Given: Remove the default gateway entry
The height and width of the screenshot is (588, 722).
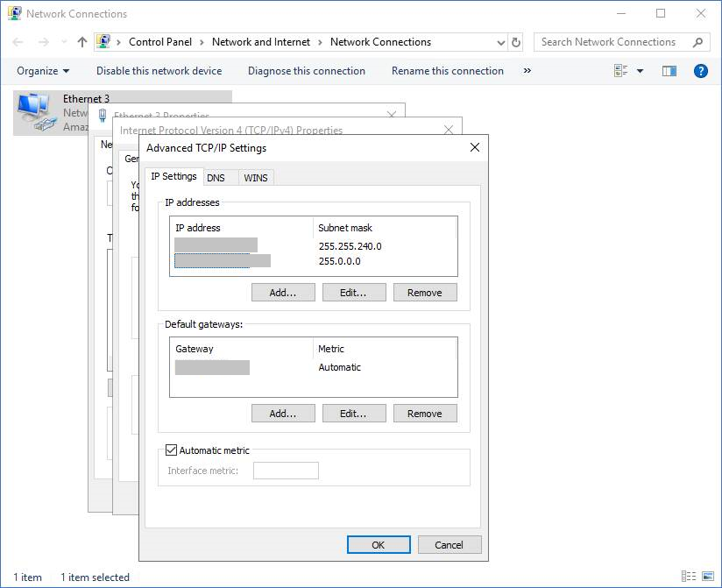Looking at the screenshot, I should (x=425, y=414).
